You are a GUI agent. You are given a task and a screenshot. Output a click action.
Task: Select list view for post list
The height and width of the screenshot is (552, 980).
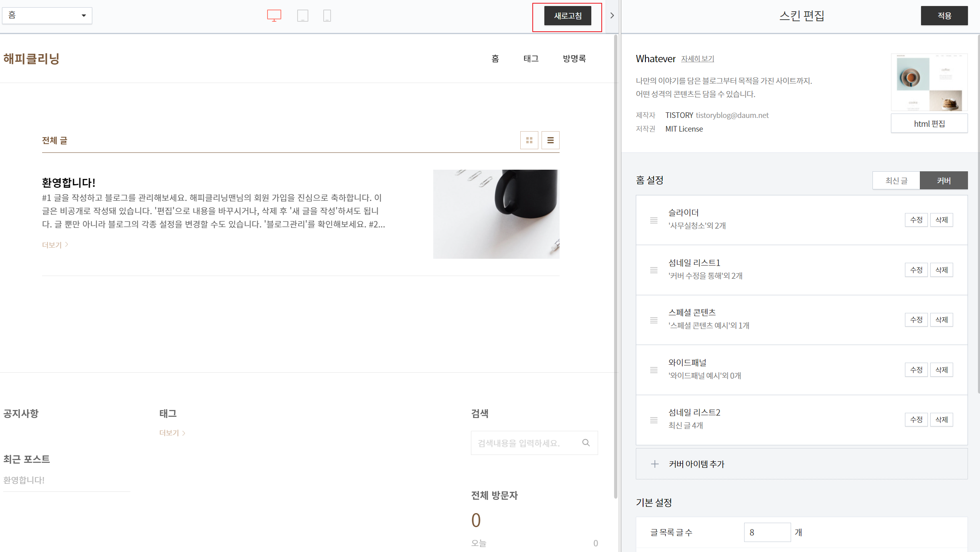(x=550, y=140)
